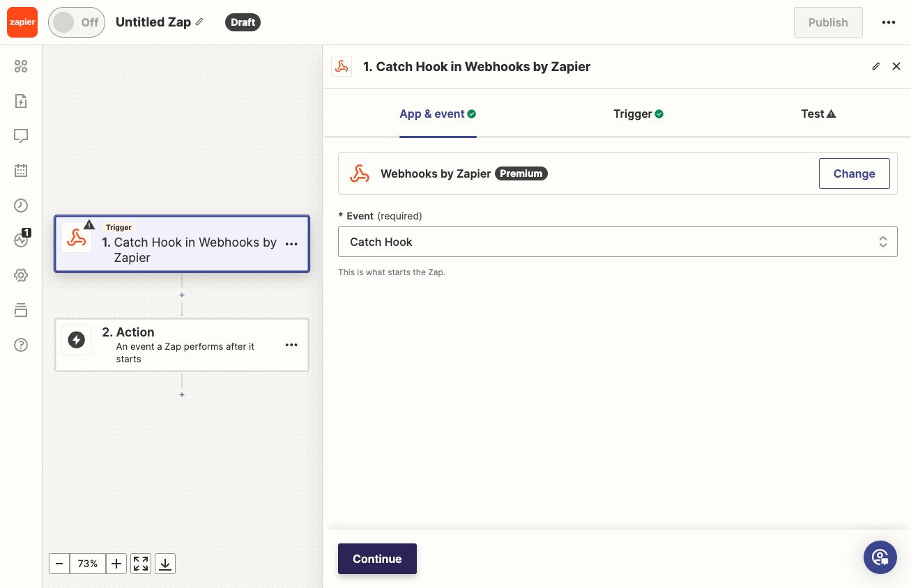This screenshot has height=588, width=911.
Task: Switch to the Test tab
Action: (818, 114)
